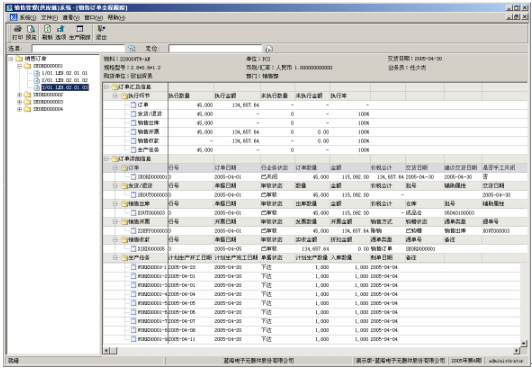Click the 打印 (Print) toolbar icon
The height and width of the screenshot is (368, 532).
pos(17,33)
